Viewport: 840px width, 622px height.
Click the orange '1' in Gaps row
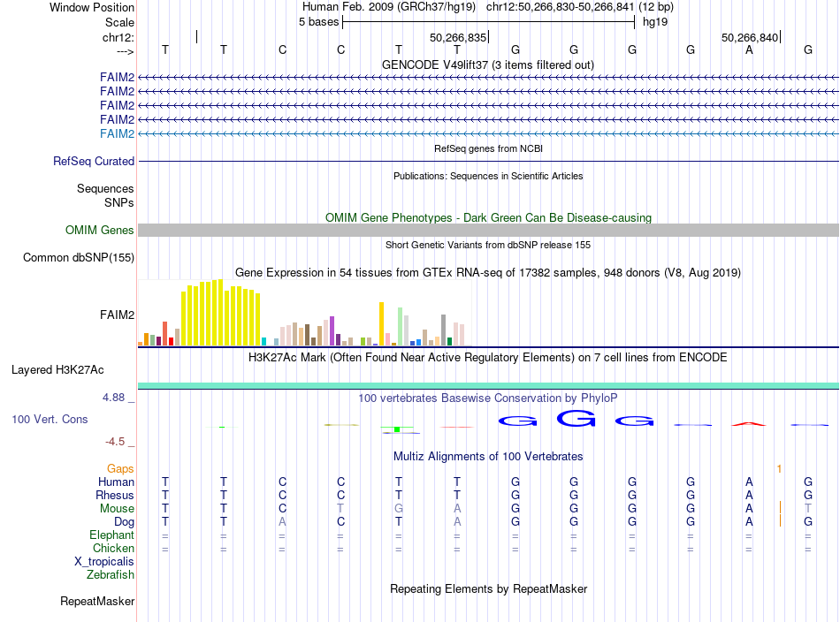pos(780,469)
